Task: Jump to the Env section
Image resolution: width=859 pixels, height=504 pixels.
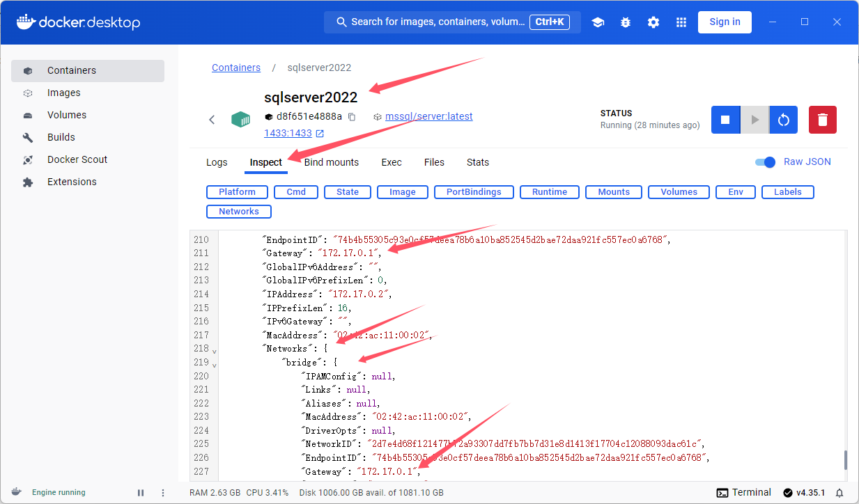Action: pos(736,192)
